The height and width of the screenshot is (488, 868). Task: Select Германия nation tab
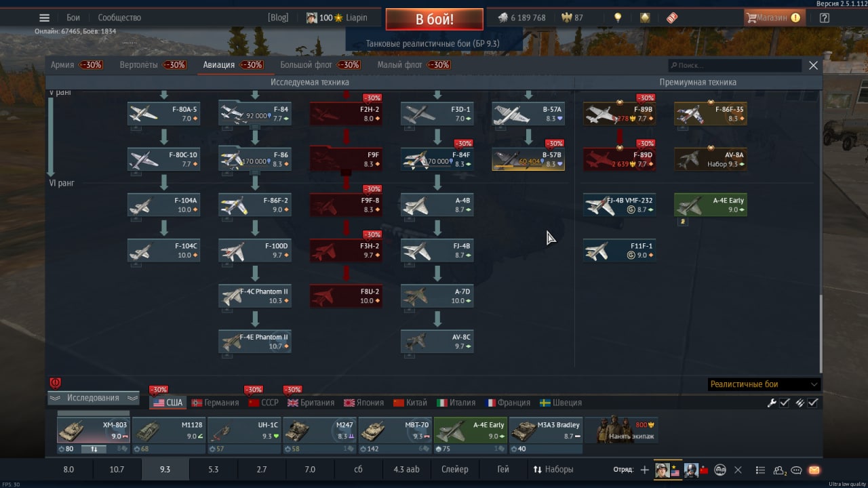pos(216,403)
